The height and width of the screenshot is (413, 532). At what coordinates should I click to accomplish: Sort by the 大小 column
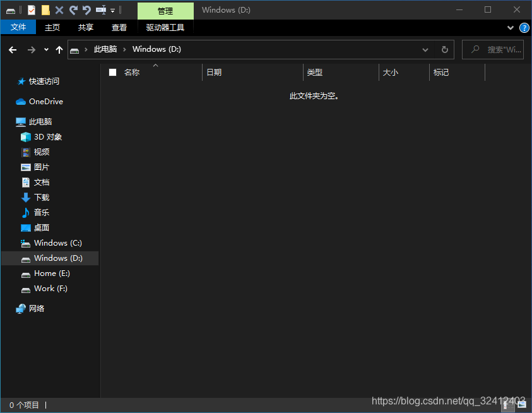pyautogui.click(x=391, y=73)
